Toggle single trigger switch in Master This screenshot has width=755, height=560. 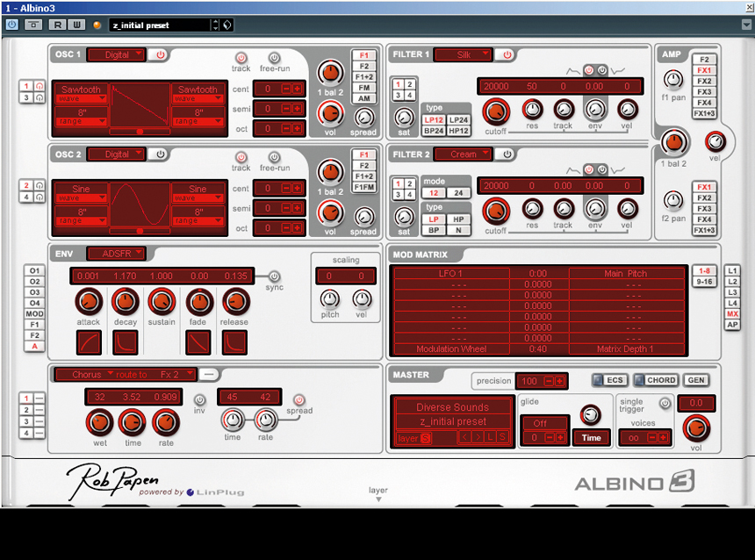(x=665, y=403)
